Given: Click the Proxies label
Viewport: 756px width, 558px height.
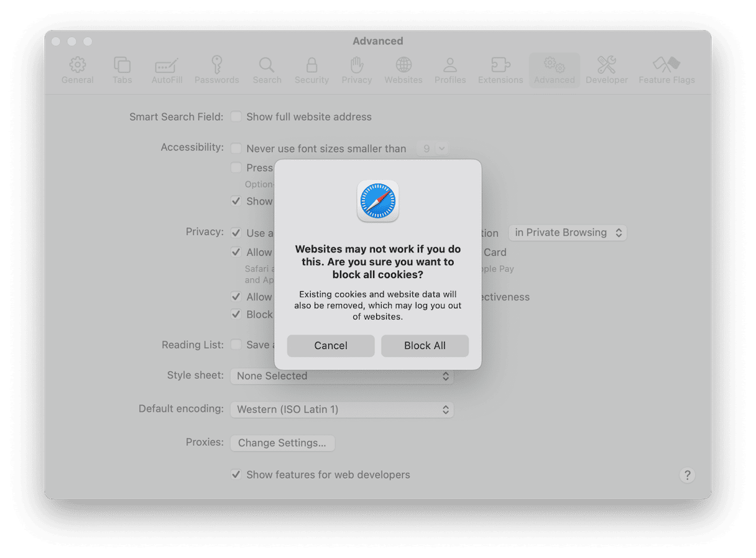Looking at the screenshot, I should click(x=205, y=442).
